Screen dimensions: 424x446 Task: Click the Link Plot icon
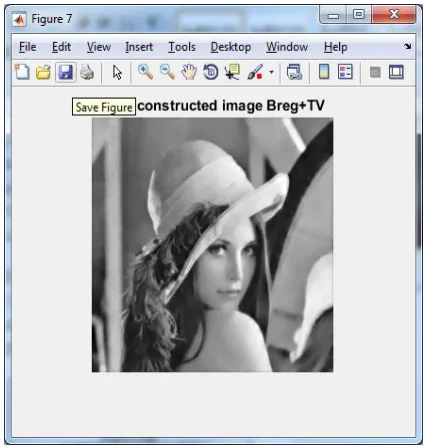294,72
